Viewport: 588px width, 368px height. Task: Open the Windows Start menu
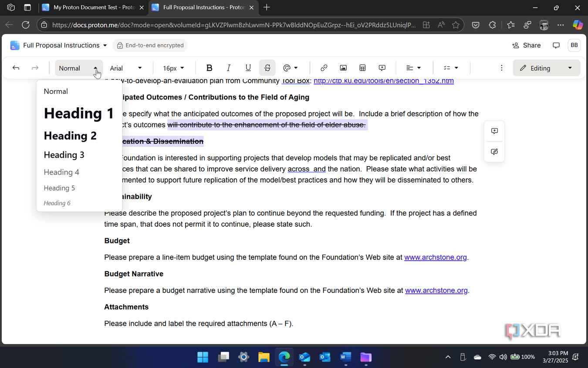pyautogui.click(x=203, y=357)
